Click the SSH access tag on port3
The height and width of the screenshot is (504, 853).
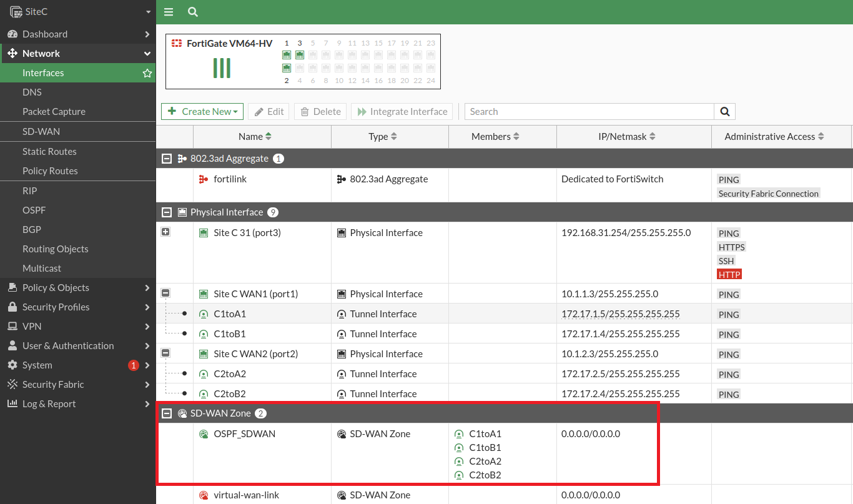tap(726, 261)
